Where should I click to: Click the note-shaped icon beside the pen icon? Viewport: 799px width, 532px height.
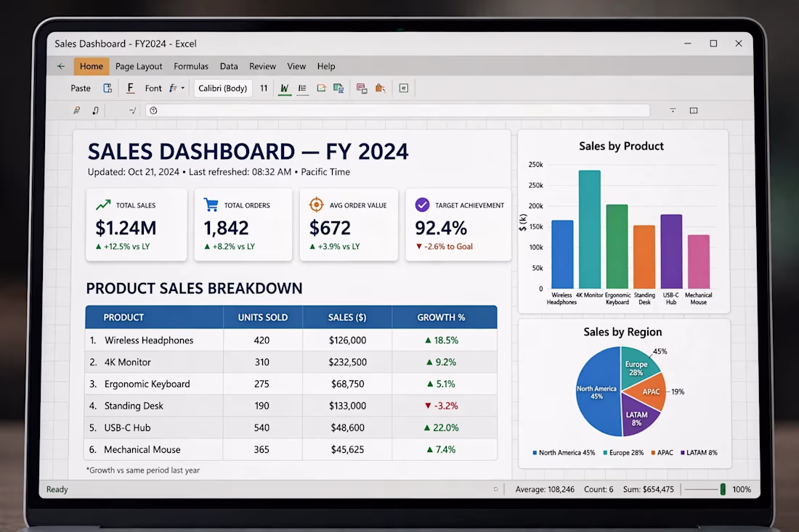[x=95, y=110]
